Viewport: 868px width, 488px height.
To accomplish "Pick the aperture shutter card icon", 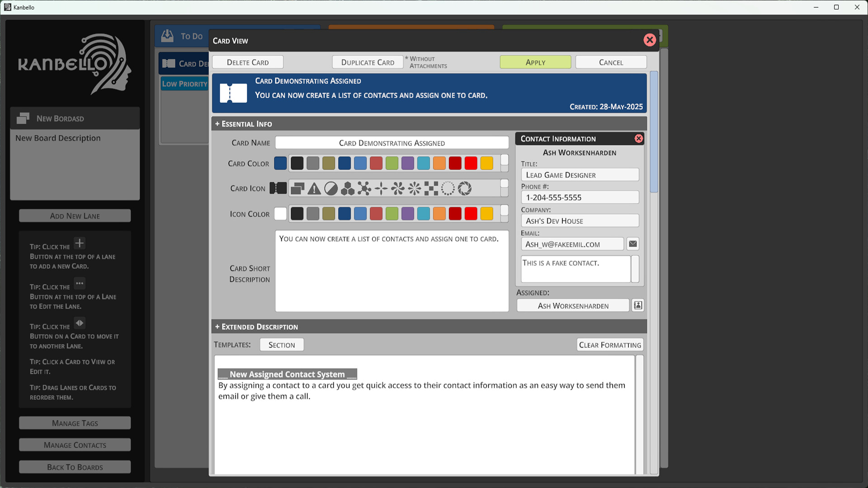I will click(466, 188).
